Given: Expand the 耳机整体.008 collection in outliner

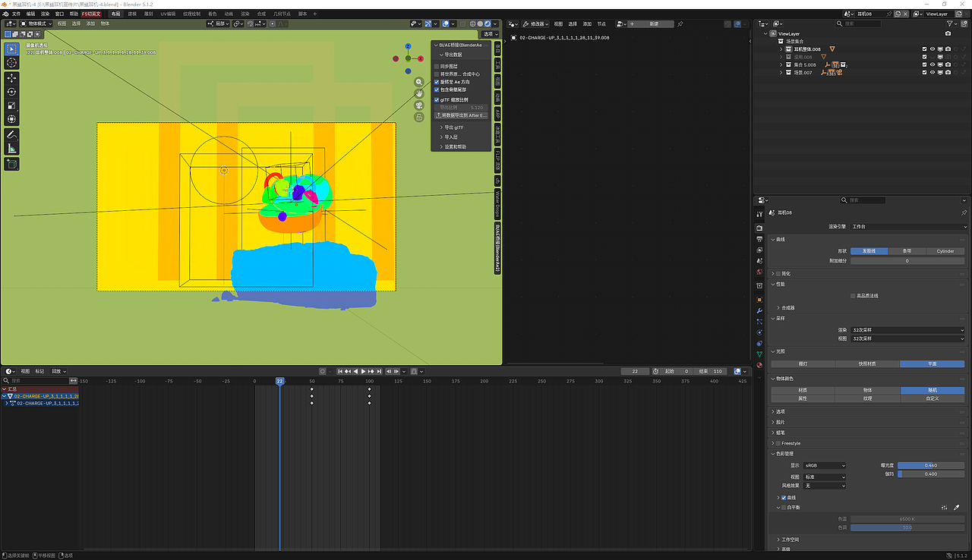Looking at the screenshot, I should (781, 49).
